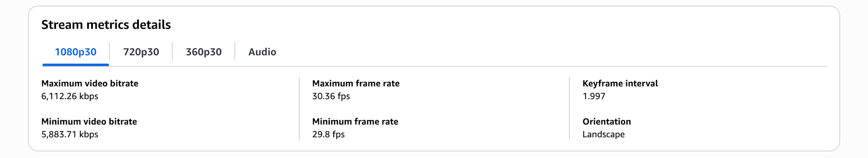
Task: Switch to the 1080p30 tab
Action: 76,52
